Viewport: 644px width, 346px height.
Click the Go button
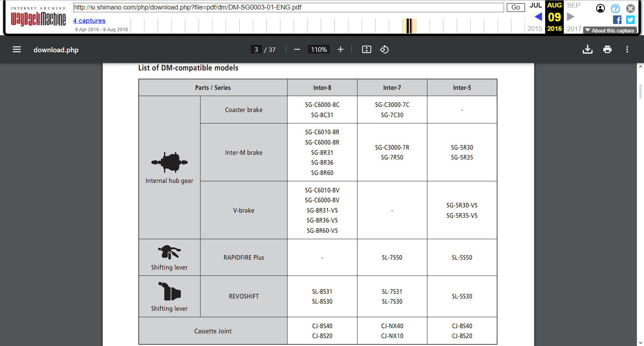[516, 8]
